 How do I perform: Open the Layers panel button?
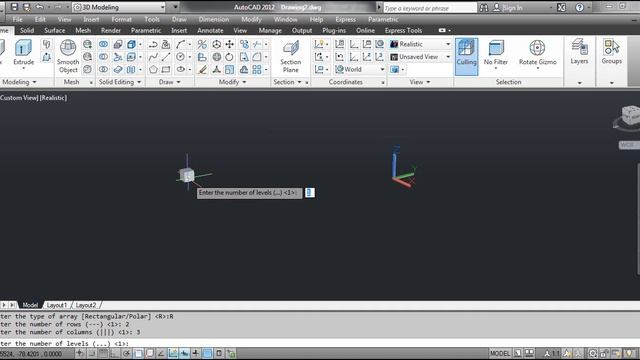(x=579, y=51)
